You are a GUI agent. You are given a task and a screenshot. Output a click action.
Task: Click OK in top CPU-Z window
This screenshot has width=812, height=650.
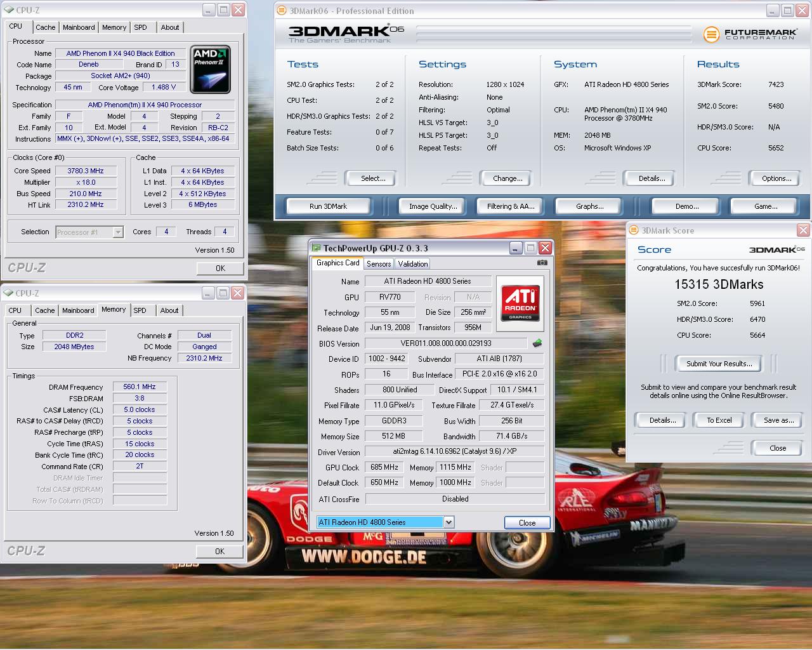click(x=220, y=269)
